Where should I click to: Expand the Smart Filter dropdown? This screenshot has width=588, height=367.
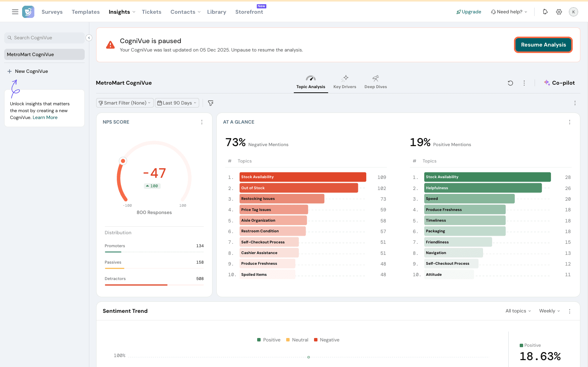[x=125, y=103]
